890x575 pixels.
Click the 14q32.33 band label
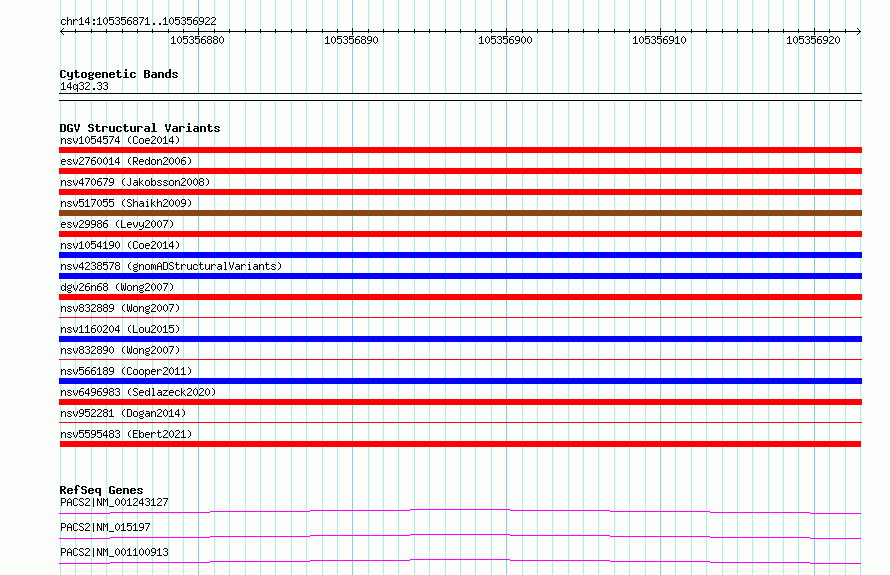84,86
